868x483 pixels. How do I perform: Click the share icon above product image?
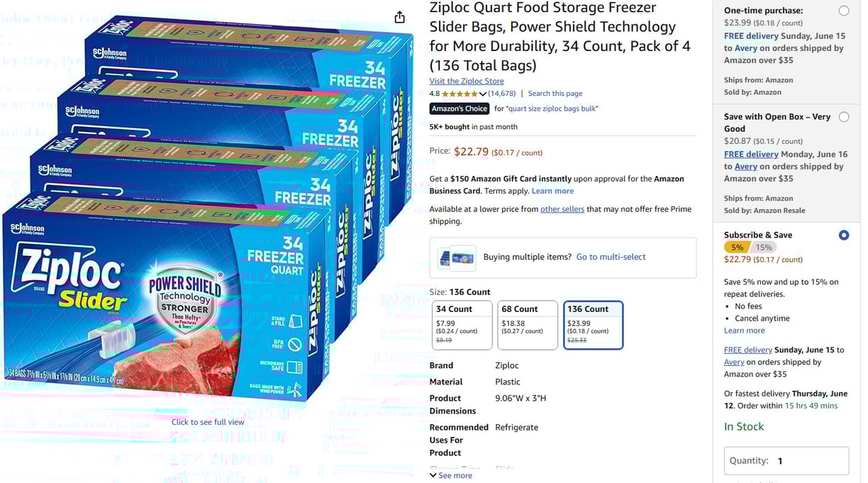coord(400,17)
